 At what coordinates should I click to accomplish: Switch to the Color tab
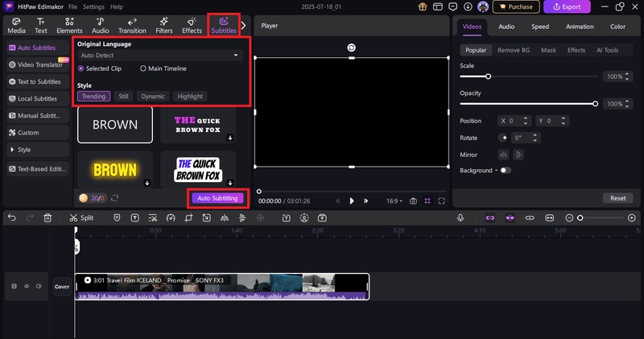(617, 27)
